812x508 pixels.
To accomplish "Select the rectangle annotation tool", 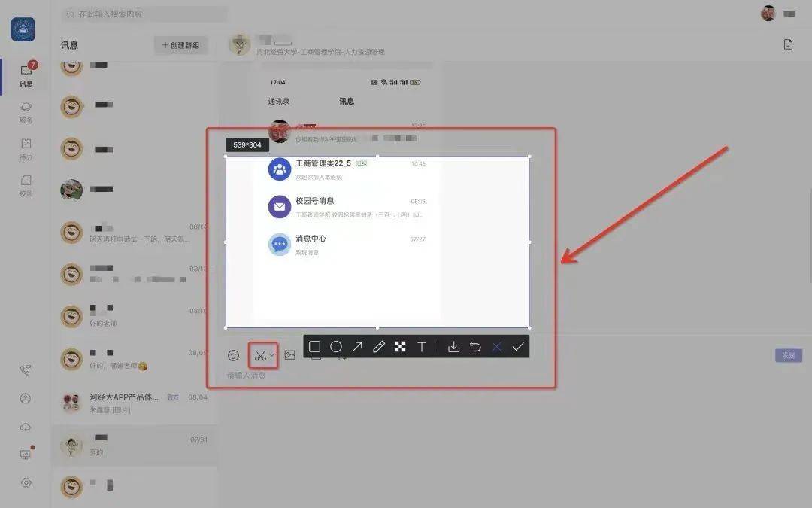I will (x=314, y=347).
